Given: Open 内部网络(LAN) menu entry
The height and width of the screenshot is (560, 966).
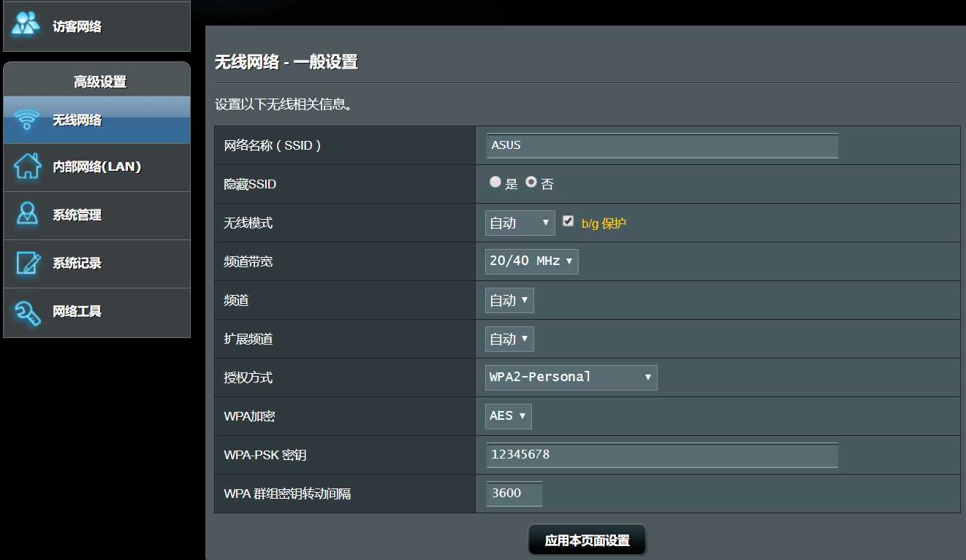Looking at the screenshot, I should pos(96,167).
